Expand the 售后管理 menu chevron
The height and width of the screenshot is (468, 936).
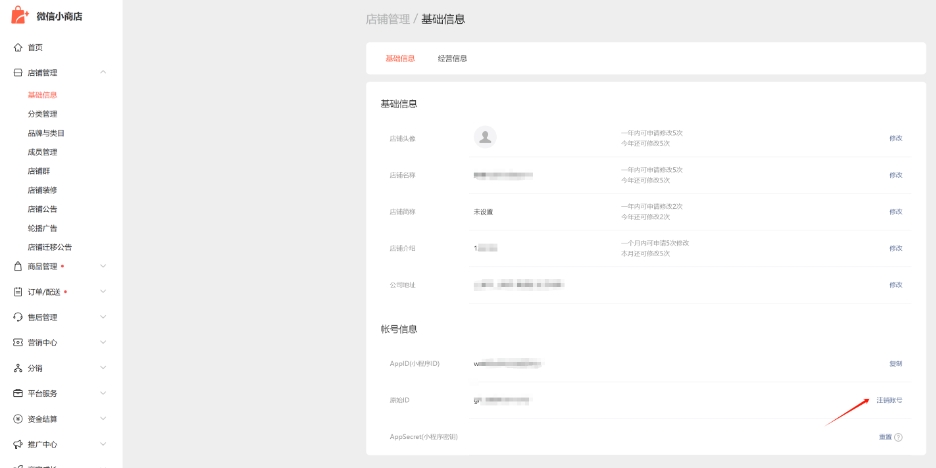point(103,317)
